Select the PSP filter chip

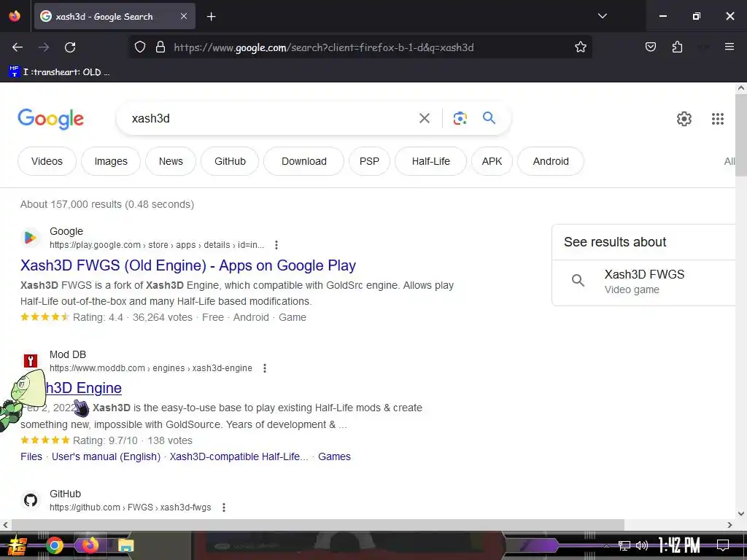[369, 161]
